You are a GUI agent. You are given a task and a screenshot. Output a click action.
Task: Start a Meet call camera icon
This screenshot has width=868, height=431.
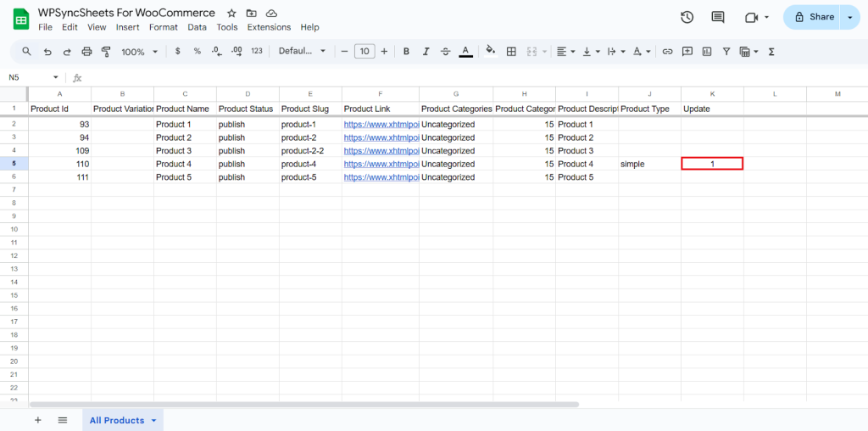coord(751,18)
